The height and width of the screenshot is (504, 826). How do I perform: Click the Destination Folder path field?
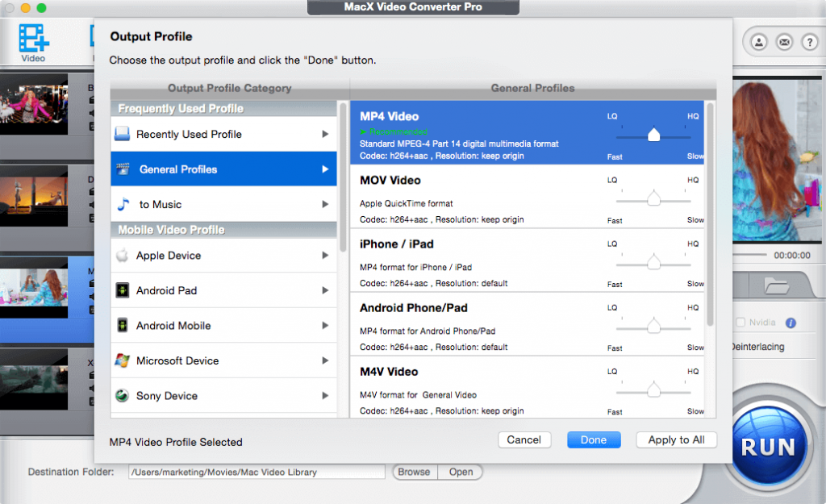257,472
